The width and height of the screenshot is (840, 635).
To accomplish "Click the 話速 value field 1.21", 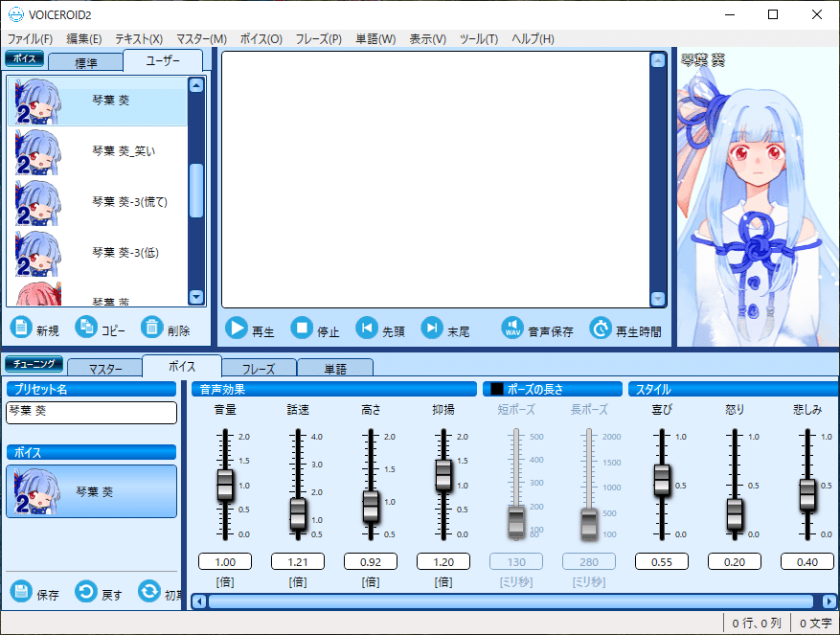I will [298, 561].
